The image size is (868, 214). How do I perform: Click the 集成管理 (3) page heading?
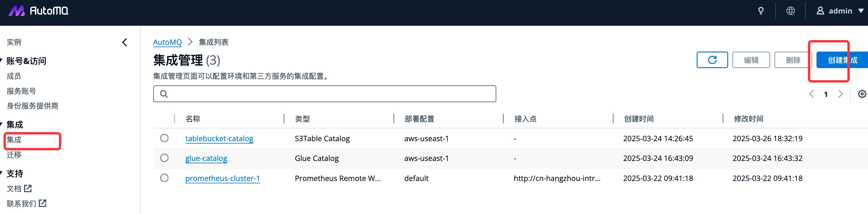(x=187, y=60)
